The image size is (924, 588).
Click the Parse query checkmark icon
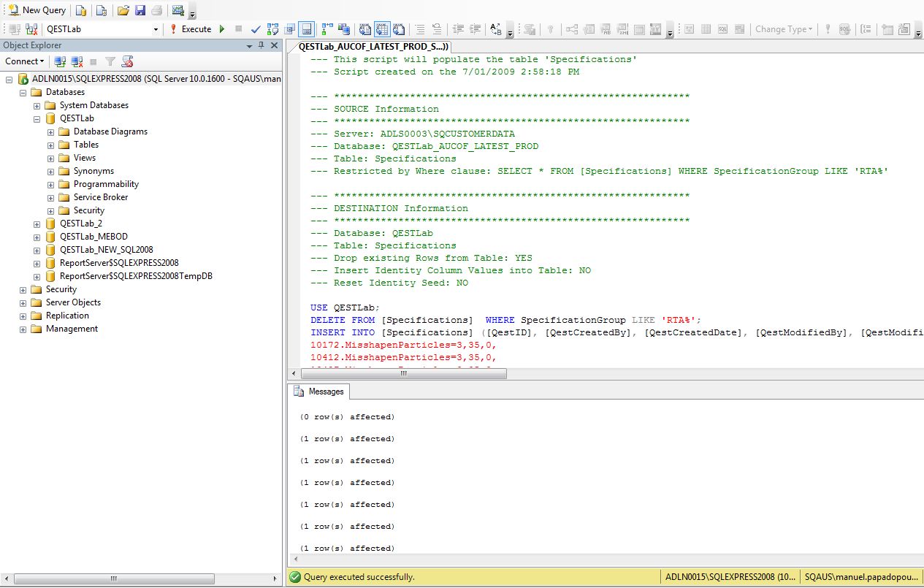[256, 29]
